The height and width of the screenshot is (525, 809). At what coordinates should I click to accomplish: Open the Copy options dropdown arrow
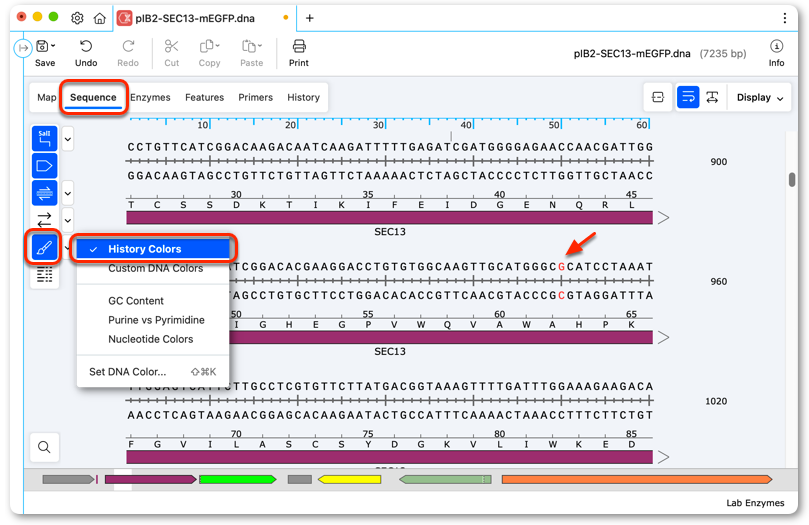coord(218,45)
